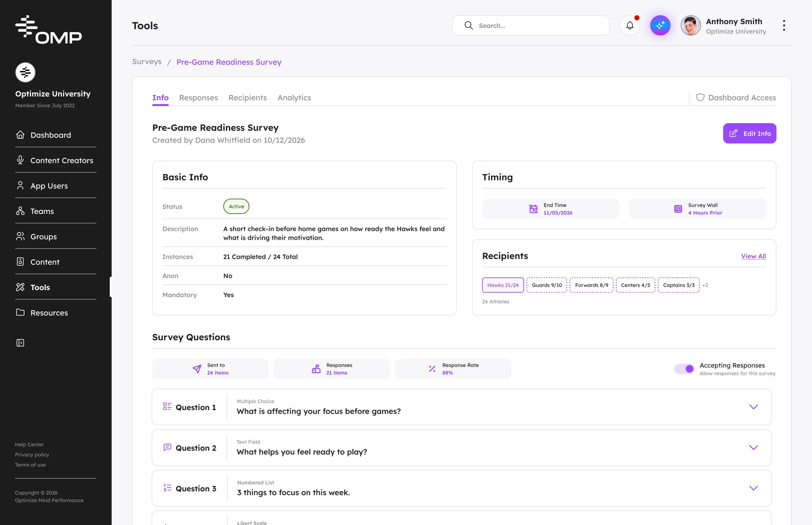
Task: Click the notification bell icon
Action: pos(630,26)
